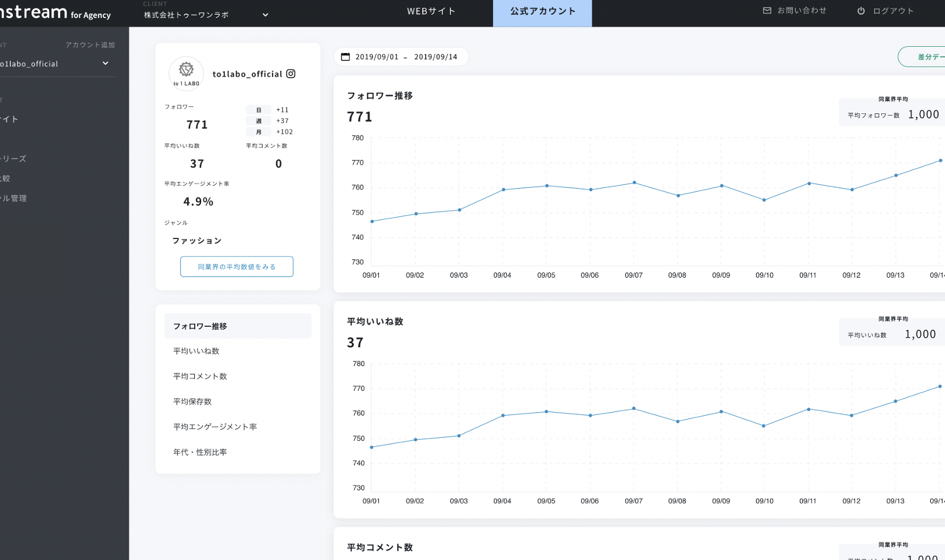
Task: Click the to 1 LABO profile avatar
Action: pos(186,73)
